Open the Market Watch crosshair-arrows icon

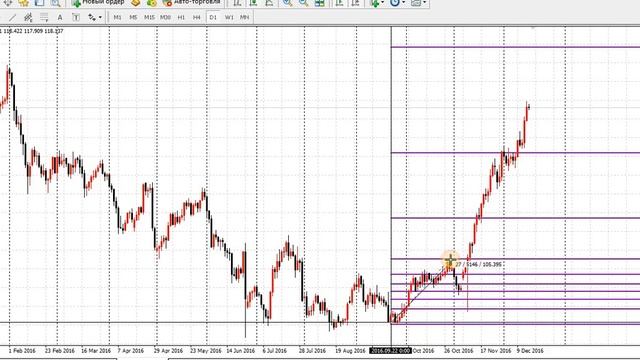(7, 3)
